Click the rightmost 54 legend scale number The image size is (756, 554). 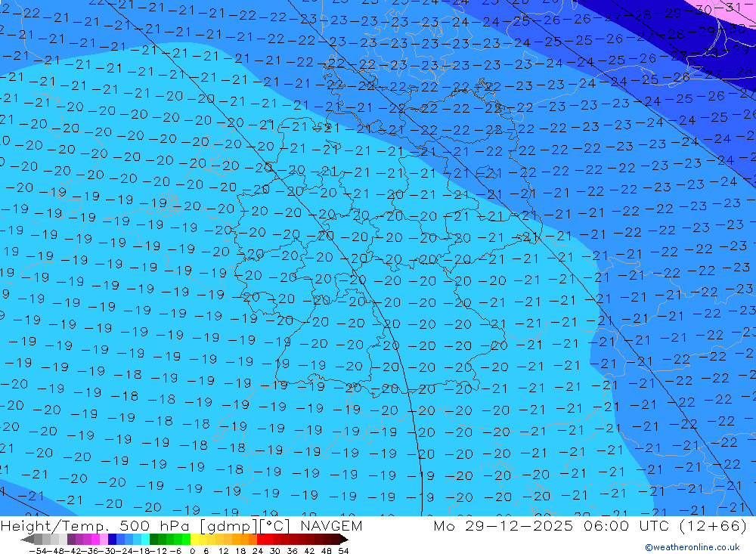click(x=343, y=550)
